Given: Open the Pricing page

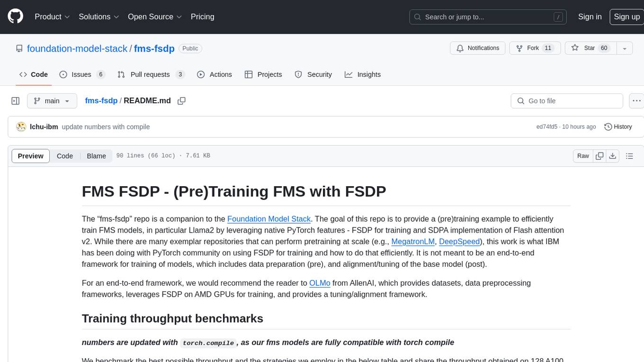Looking at the screenshot, I should [x=202, y=17].
